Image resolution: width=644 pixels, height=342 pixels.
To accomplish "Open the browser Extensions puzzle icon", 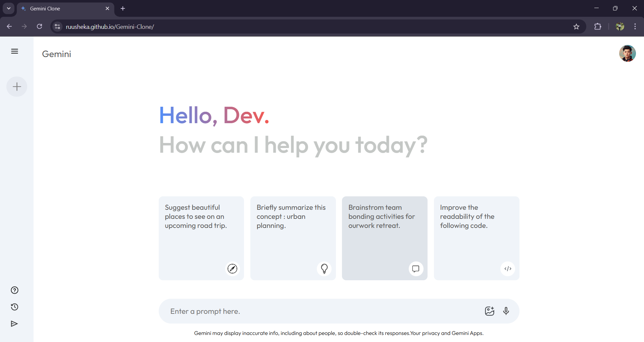I will pos(598,27).
